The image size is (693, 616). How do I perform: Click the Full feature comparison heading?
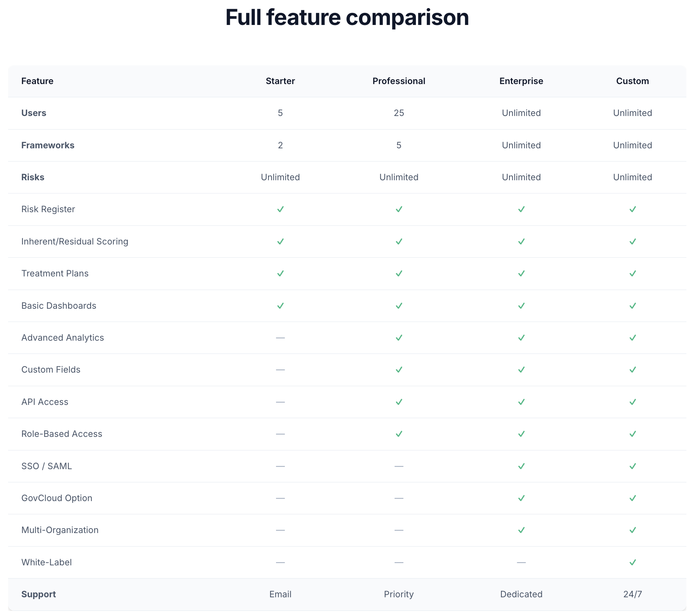347,17
